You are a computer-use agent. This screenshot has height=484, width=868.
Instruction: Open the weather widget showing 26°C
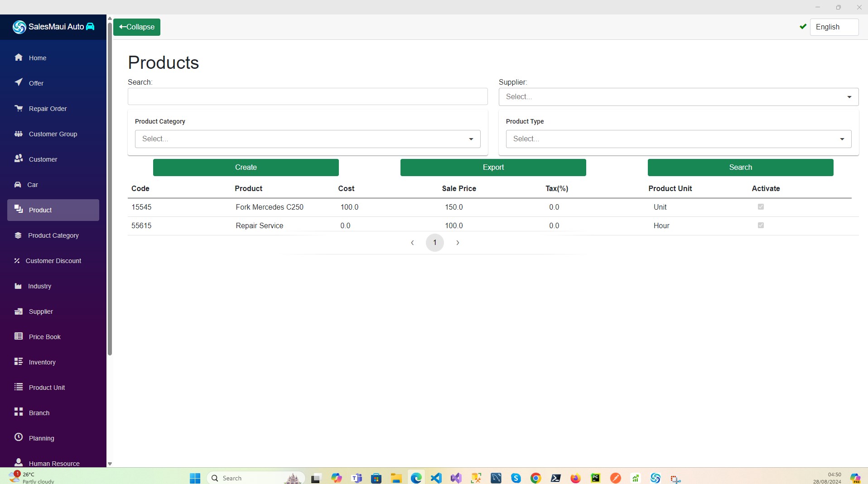(x=31, y=478)
